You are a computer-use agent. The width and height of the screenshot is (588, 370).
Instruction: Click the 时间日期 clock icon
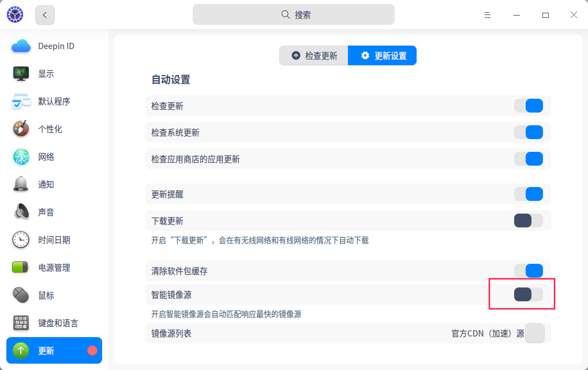(x=21, y=240)
